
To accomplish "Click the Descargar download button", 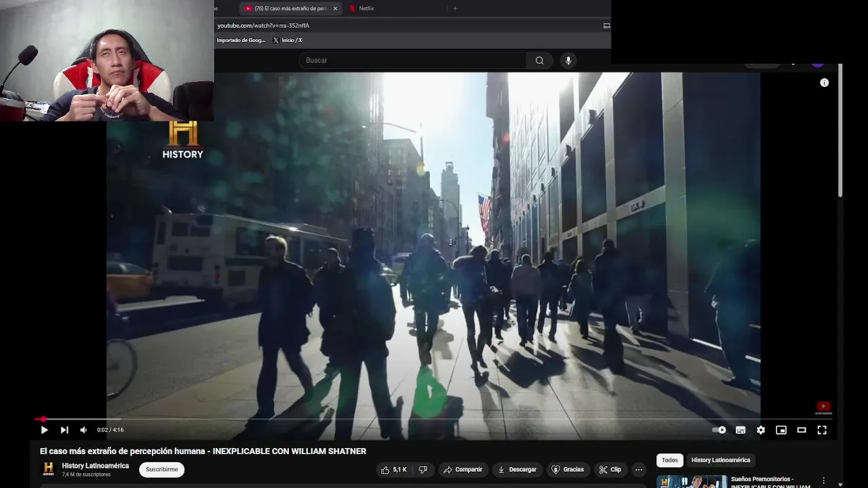I will (517, 469).
